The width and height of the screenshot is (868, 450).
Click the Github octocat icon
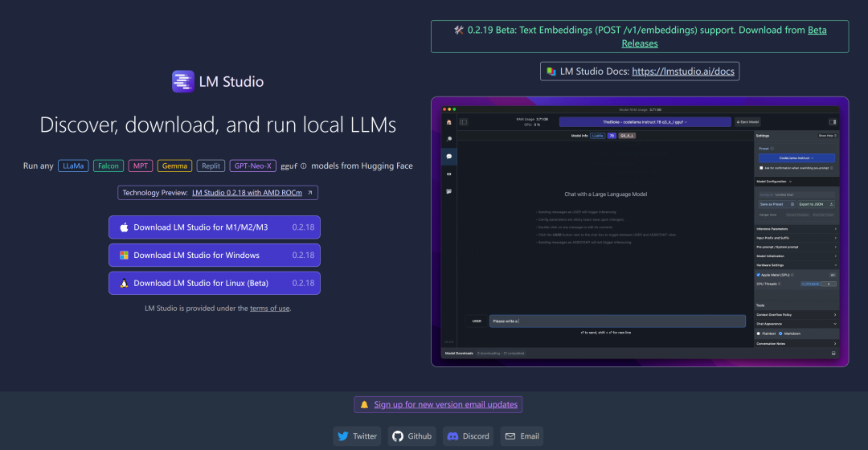398,436
